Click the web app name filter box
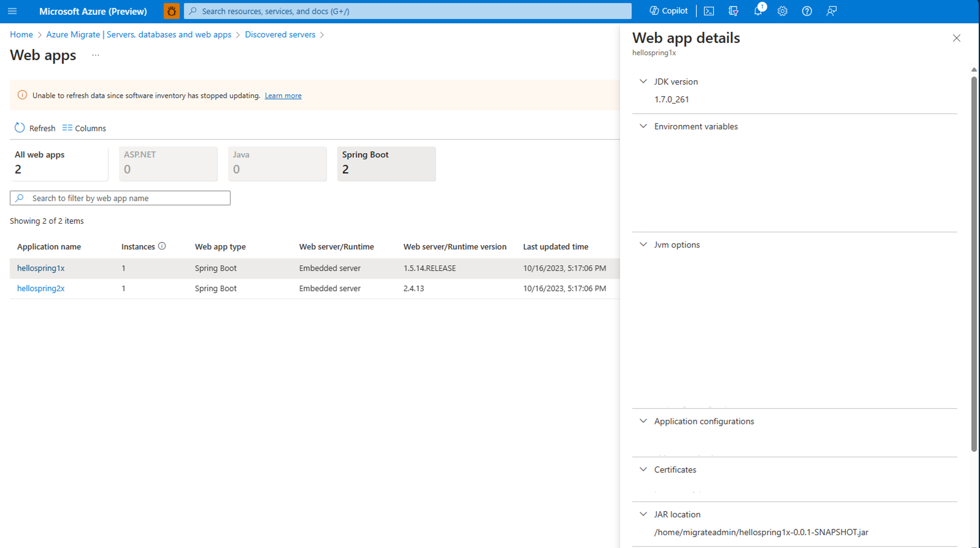Viewport: 980px width, 548px height. coord(120,198)
